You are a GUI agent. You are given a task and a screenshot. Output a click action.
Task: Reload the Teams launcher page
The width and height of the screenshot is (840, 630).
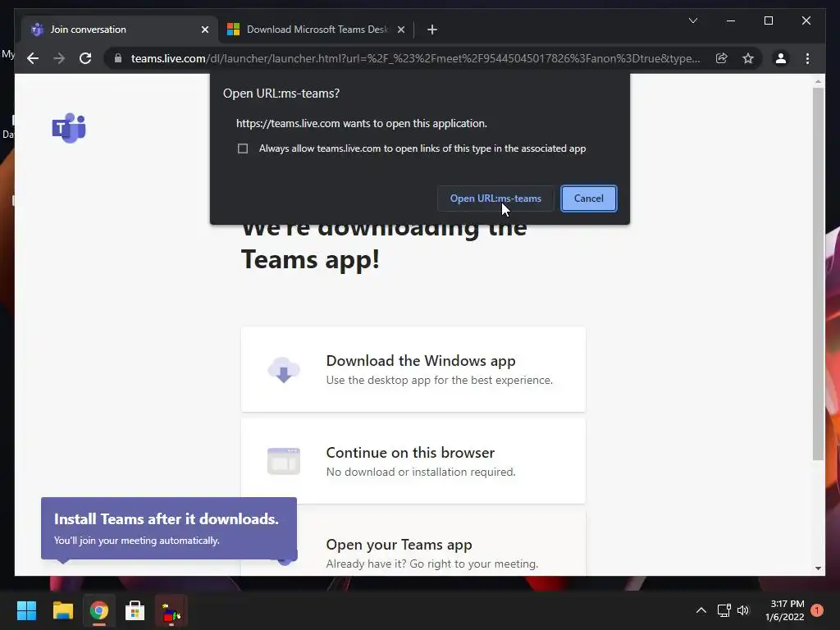click(x=85, y=58)
